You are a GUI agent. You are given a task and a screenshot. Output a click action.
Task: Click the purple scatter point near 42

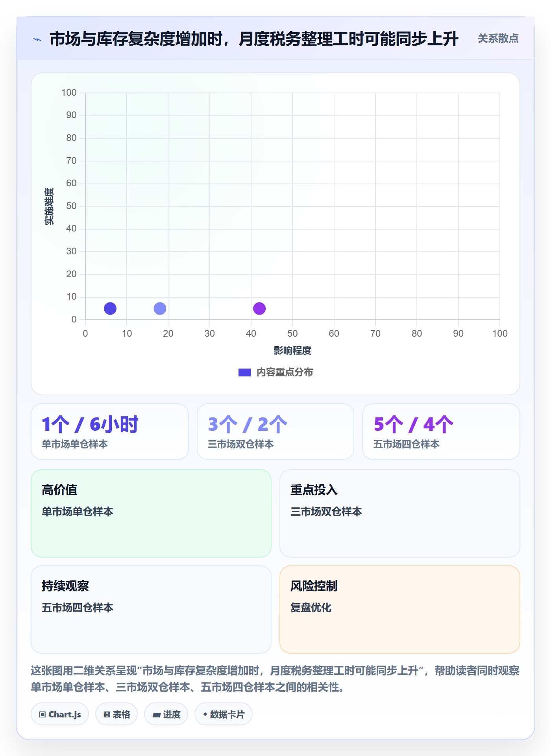259,308
